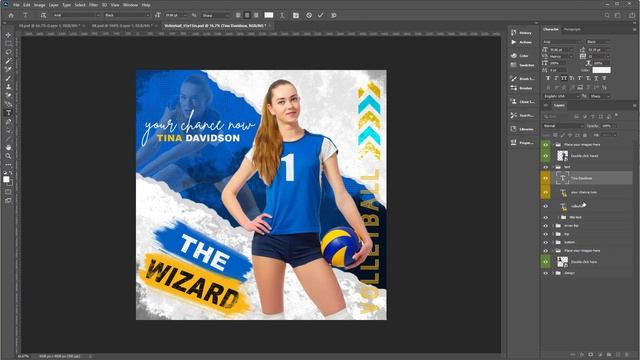Open anti-aliasing dropdown in options bar
Screen dimensions: 640x360
[215, 15]
